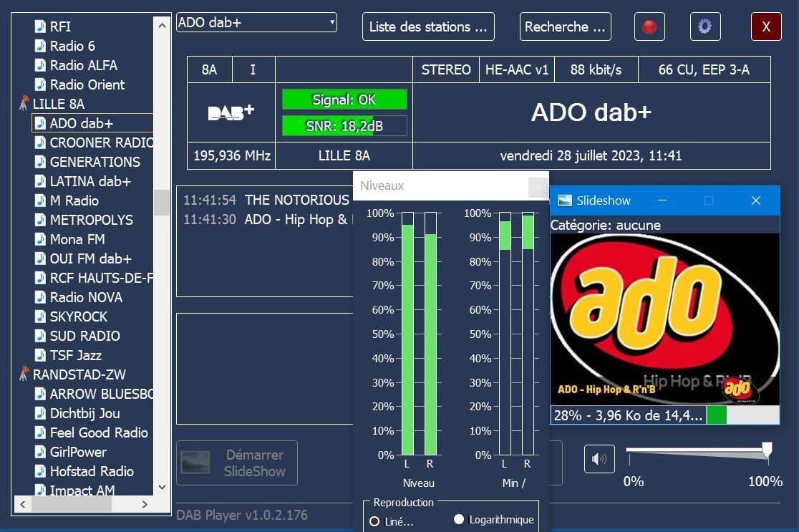
Task: Click the CROONER RADIO music note icon
Action: tap(40, 142)
